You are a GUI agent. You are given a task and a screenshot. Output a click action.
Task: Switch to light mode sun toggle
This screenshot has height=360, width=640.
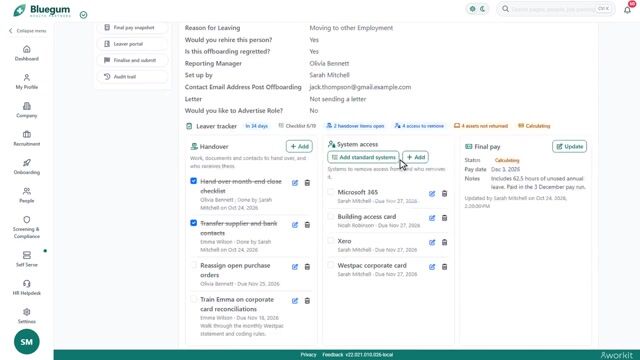click(x=472, y=9)
